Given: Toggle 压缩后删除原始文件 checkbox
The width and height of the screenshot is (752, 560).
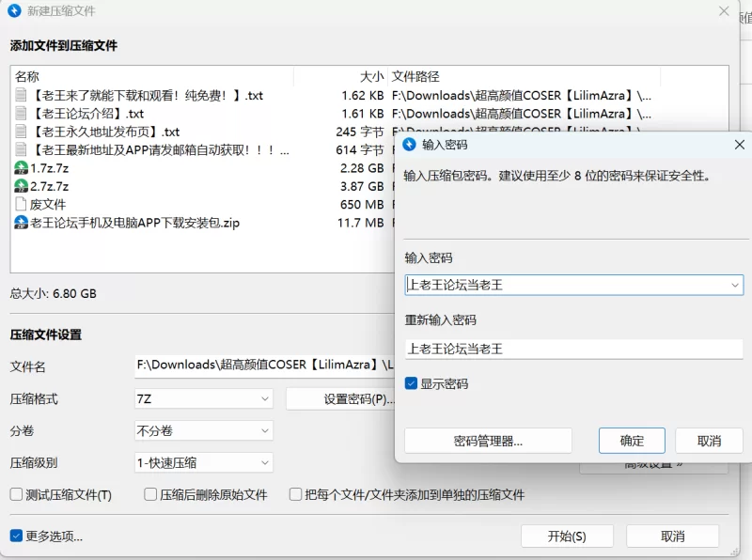Looking at the screenshot, I should point(150,494).
